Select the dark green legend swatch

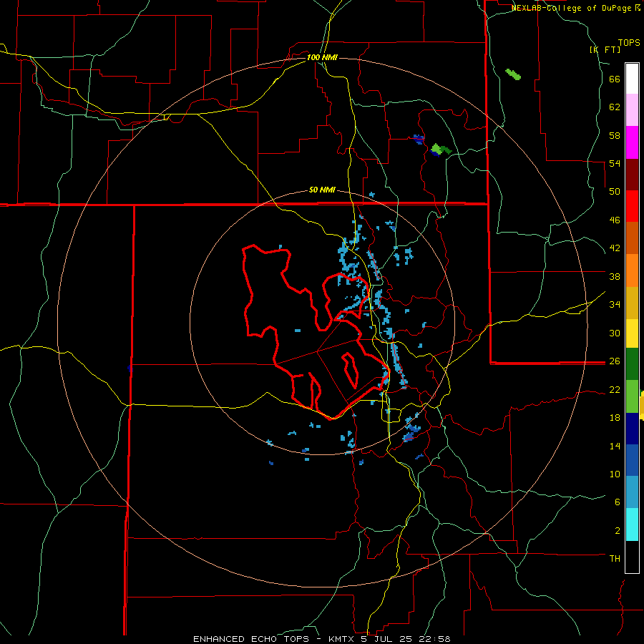pyautogui.click(x=632, y=364)
